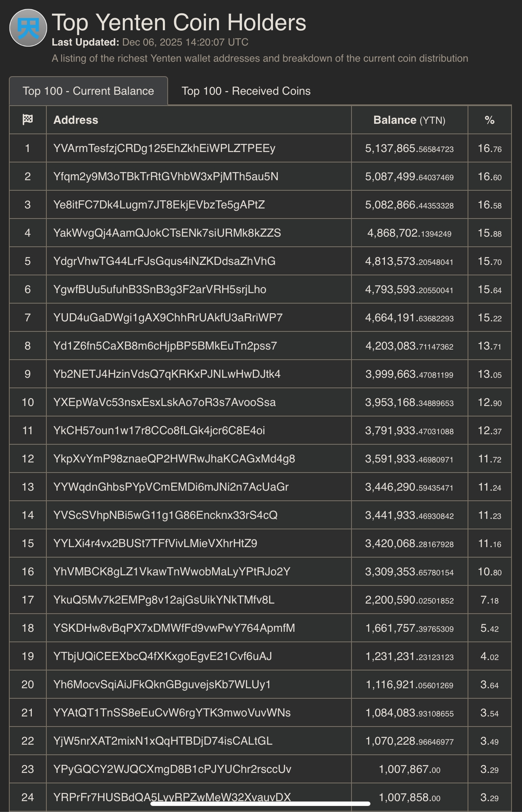Open rank 7 address starting YUD4uGaDWgi

[x=168, y=318]
